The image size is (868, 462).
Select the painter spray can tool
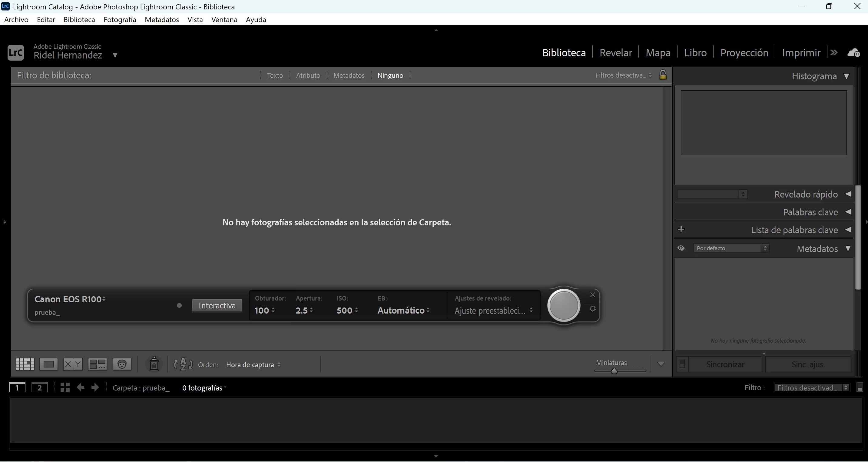tap(154, 364)
